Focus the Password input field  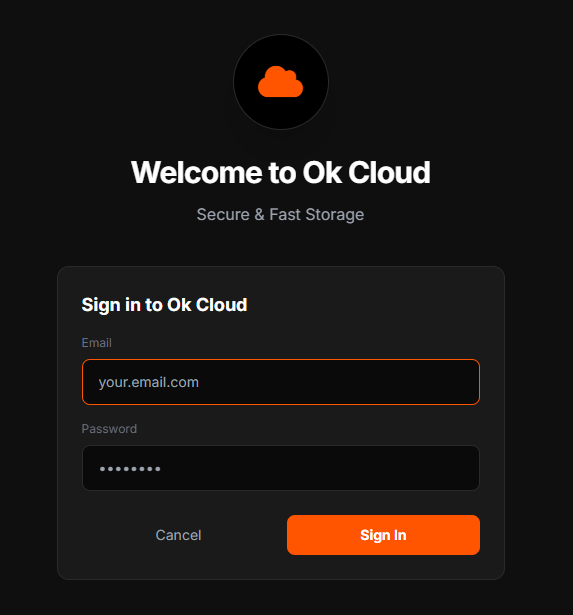coord(281,468)
